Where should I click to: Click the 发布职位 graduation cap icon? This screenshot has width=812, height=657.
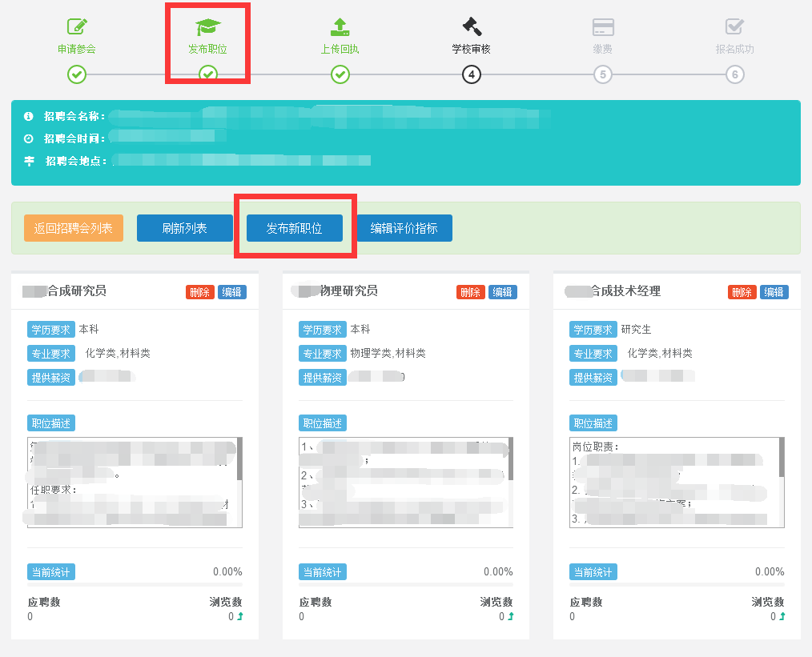click(x=207, y=26)
